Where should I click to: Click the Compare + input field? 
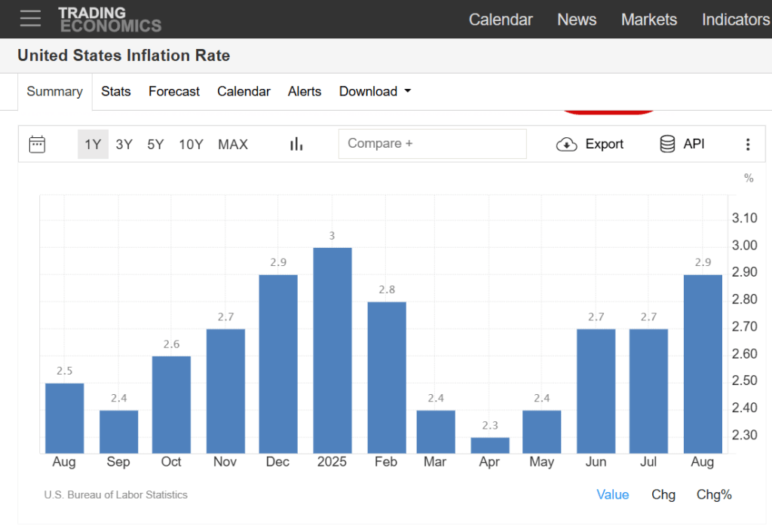(432, 144)
